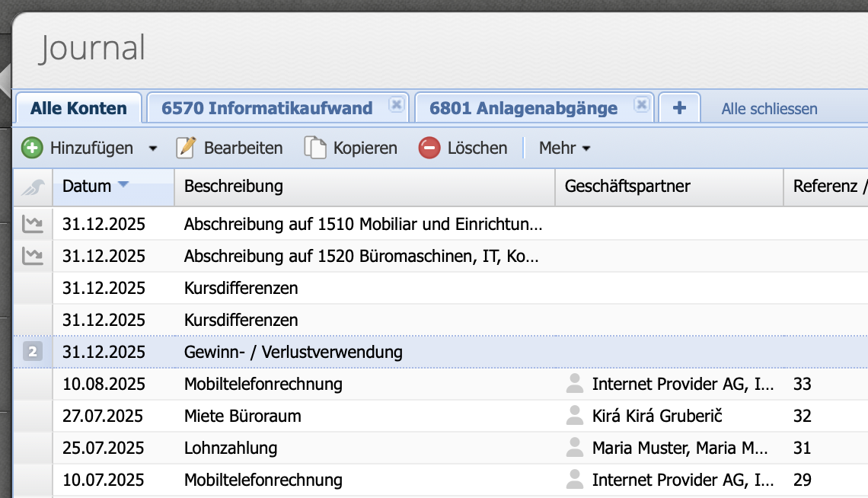Viewport: 868px width, 498px height.
Task: Select the Lohnzahlung entry
Action: [441, 449]
